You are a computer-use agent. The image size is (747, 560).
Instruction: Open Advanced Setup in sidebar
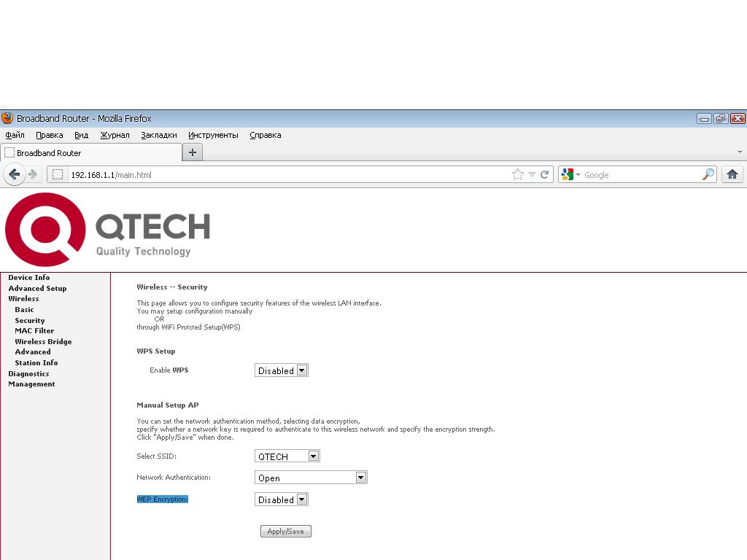point(38,289)
